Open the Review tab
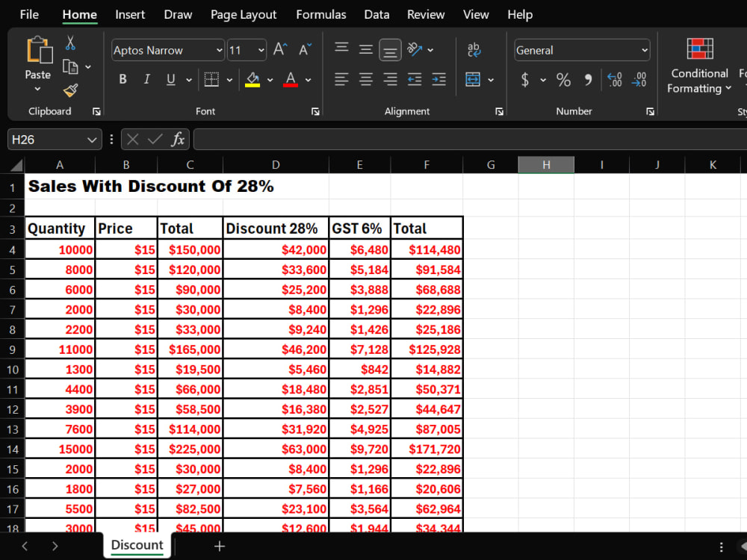Screen dimensions: 747x560 (426, 15)
